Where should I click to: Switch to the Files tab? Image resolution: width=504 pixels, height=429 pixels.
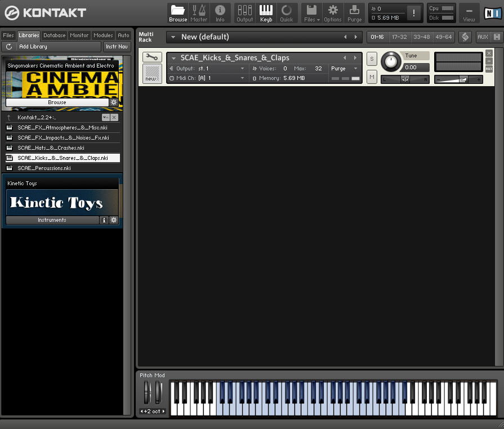click(8, 35)
